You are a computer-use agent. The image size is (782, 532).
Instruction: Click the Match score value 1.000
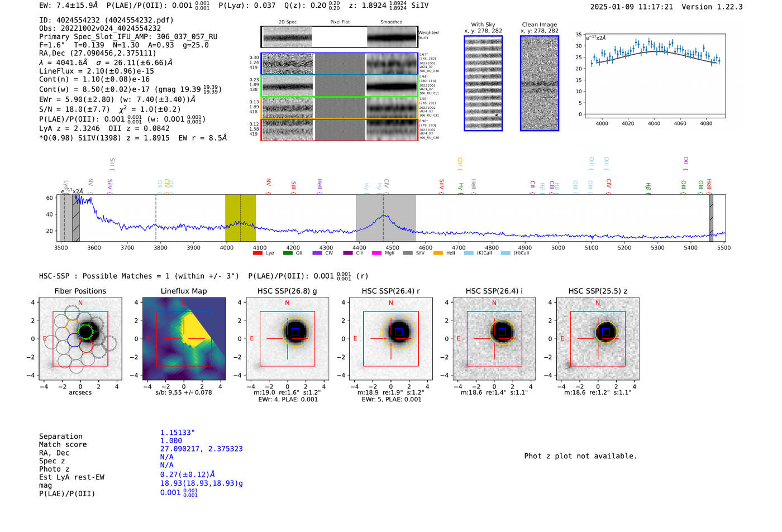click(x=171, y=441)
